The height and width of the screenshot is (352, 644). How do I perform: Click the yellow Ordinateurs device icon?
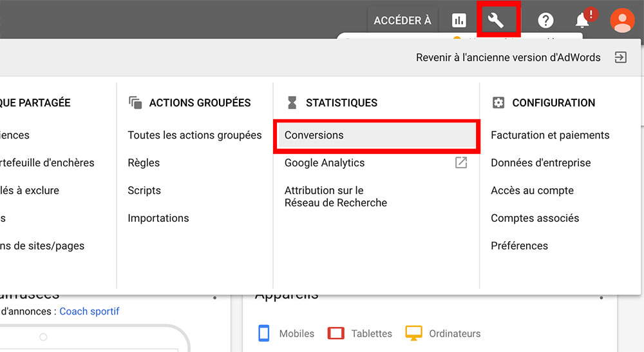coord(413,333)
